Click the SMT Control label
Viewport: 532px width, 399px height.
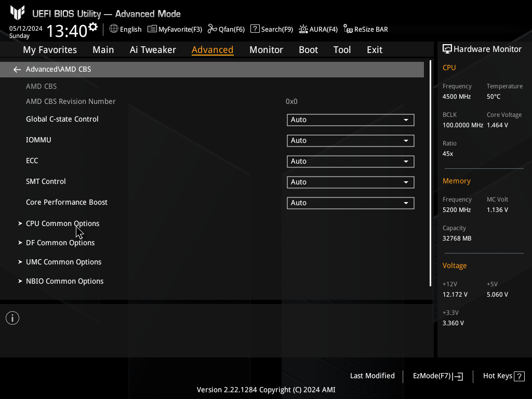click(x=46, y=181)
